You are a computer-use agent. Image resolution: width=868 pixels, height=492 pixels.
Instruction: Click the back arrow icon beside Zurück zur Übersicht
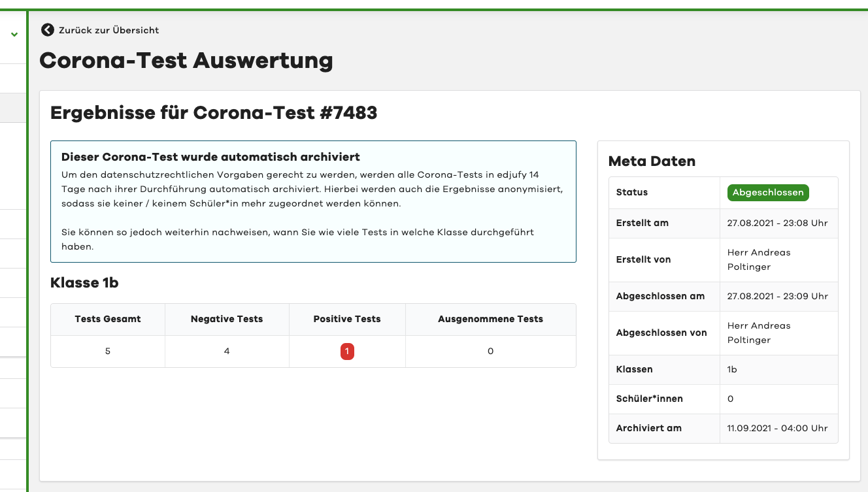(x=46, y=29)
